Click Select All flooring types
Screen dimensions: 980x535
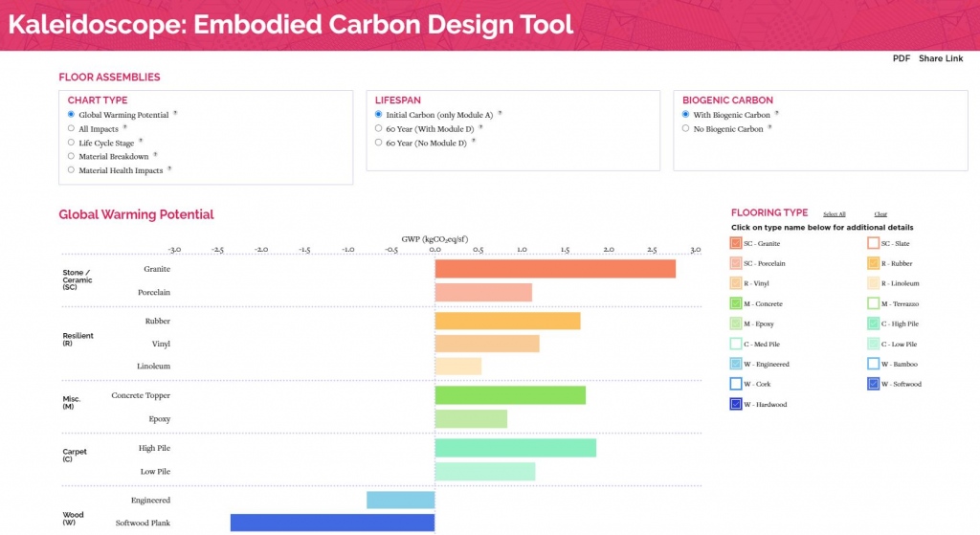[835, 214]
